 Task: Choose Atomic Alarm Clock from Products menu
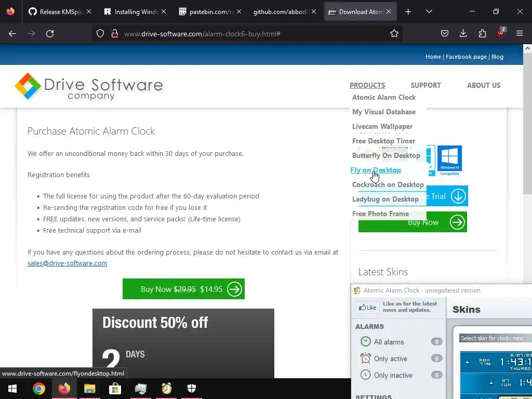tap(384, 97)
